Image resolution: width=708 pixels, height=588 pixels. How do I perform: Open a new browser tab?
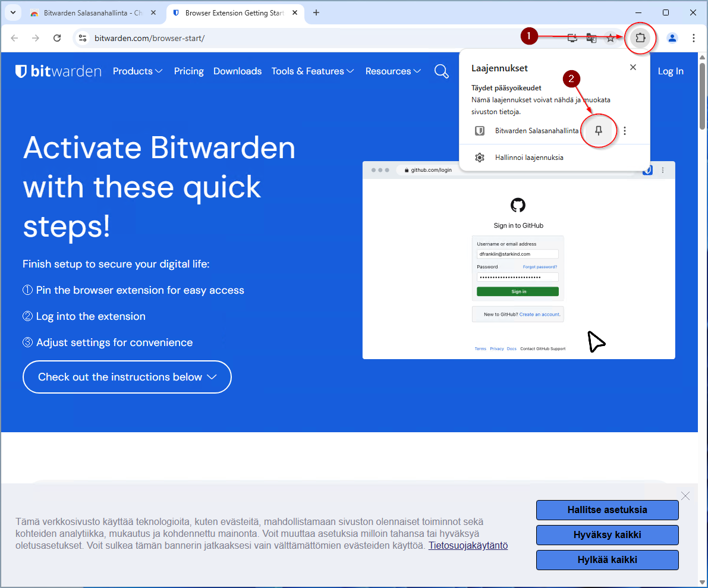(316, 12)
